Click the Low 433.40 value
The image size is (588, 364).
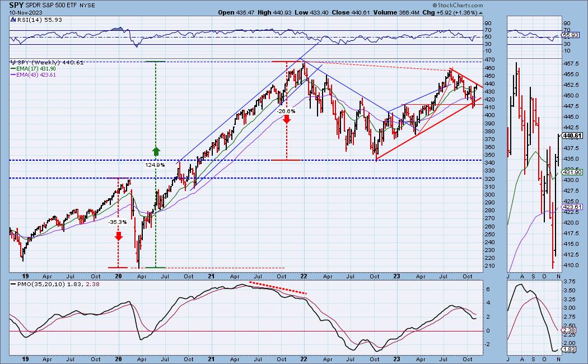pyautogui.click(x=311, y=12)
